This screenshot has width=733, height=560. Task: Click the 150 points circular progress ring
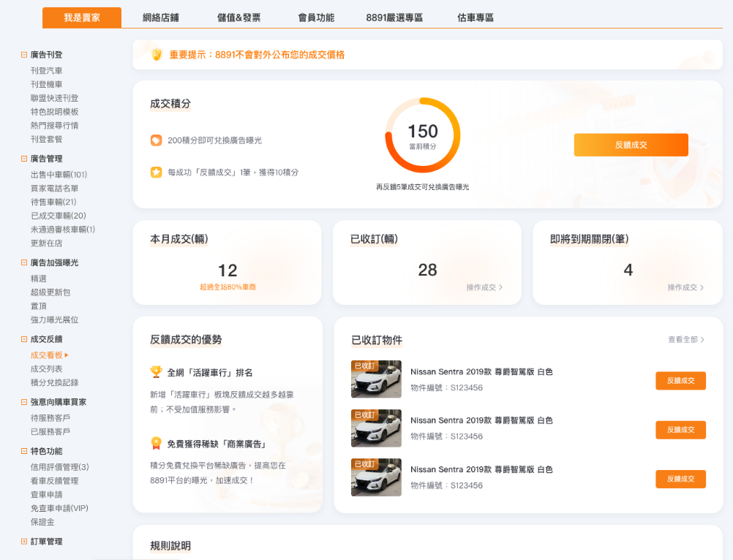423,135
